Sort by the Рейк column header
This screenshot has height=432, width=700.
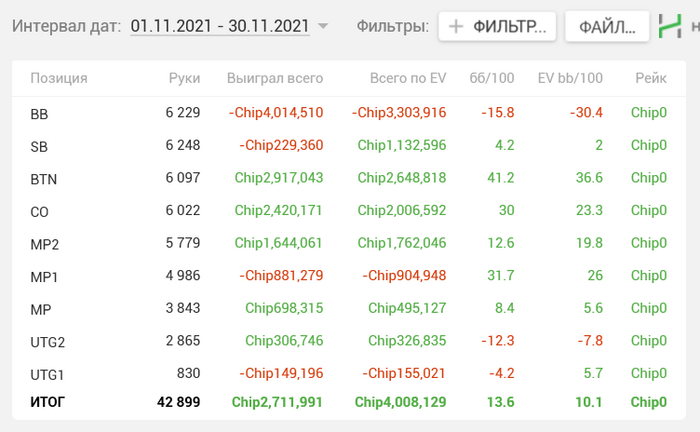pos(651,78)
